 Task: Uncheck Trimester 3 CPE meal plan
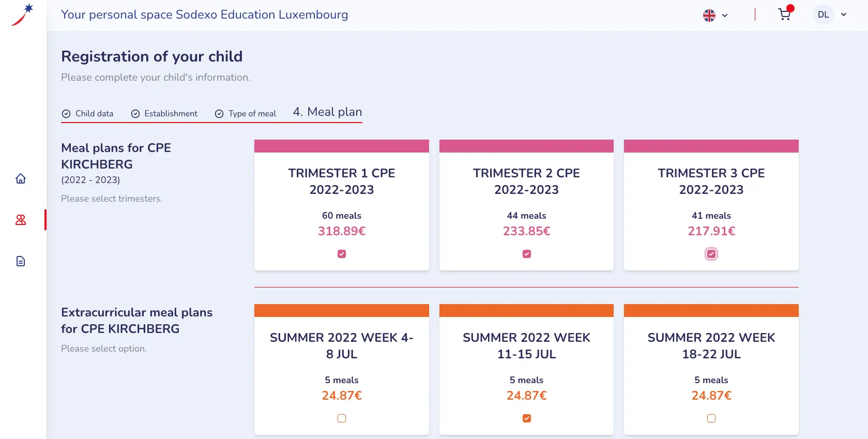coord(711,254)
